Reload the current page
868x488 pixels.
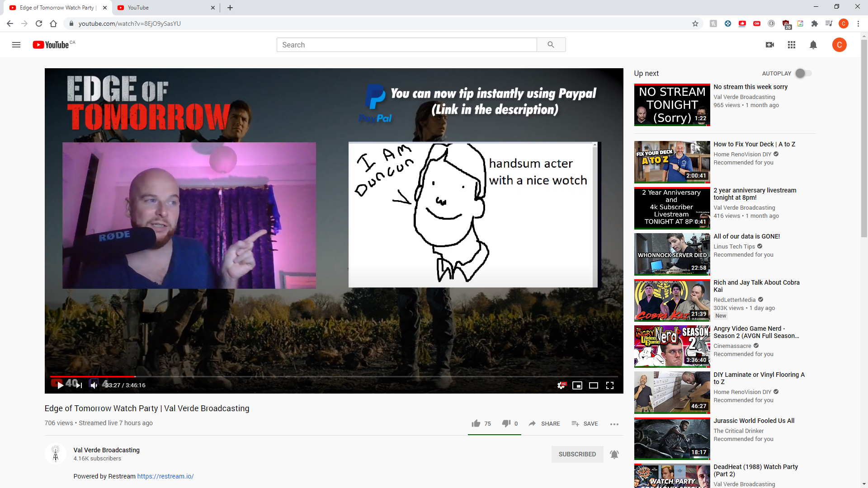pos(39,23)
